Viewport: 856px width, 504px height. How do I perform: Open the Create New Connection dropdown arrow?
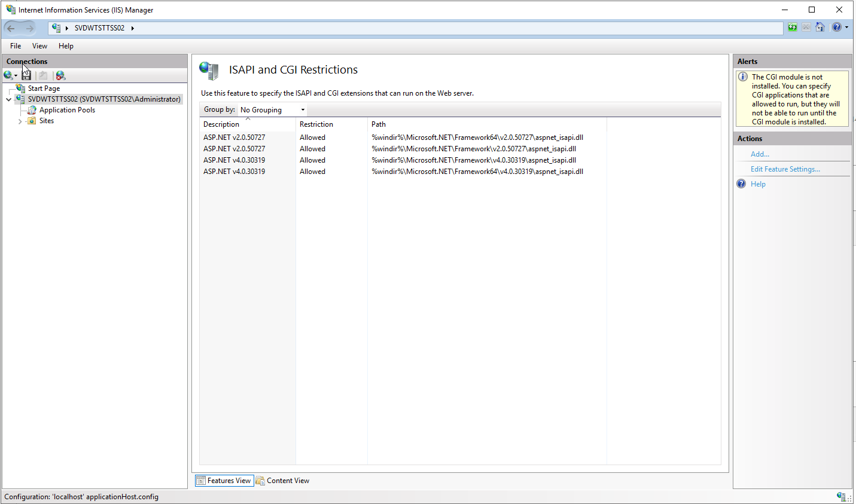click(16, 76)
